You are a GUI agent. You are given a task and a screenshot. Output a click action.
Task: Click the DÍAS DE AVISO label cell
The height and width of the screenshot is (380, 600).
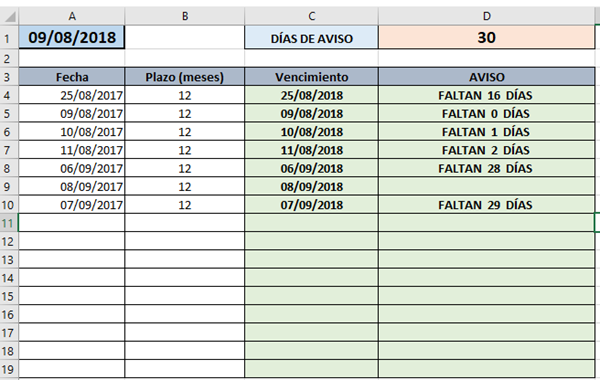[311, 38]
